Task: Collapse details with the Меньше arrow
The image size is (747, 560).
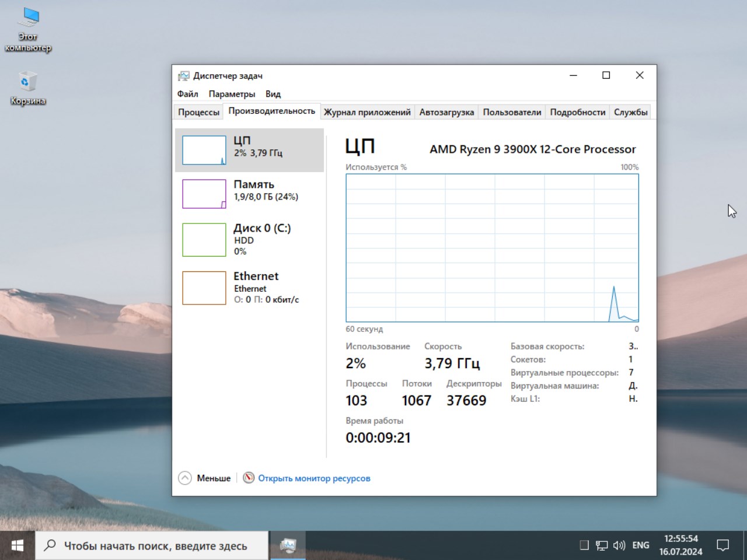Action: [185, 478]
